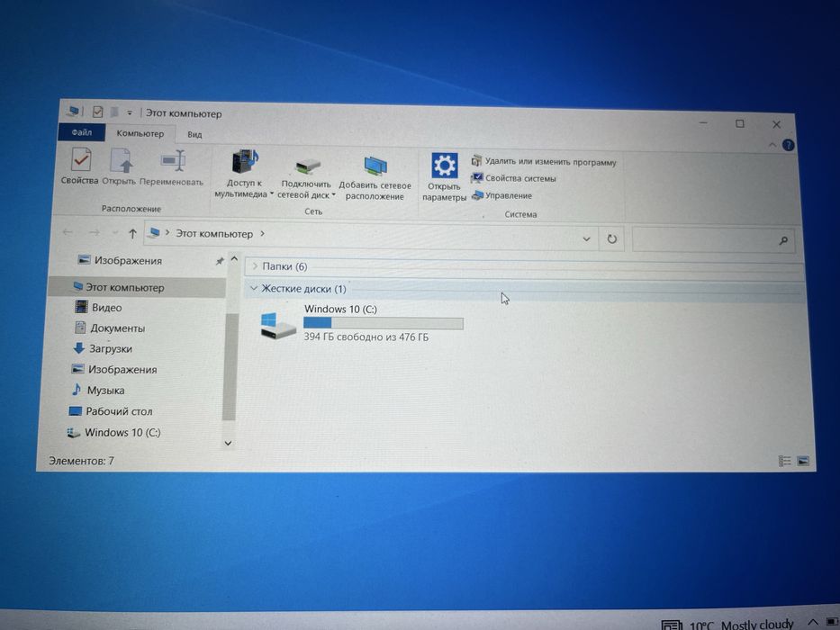Expand the address bar history dropdown
Image resolution: width=840 pixels, height=630 pixels.
pos(587,238)
